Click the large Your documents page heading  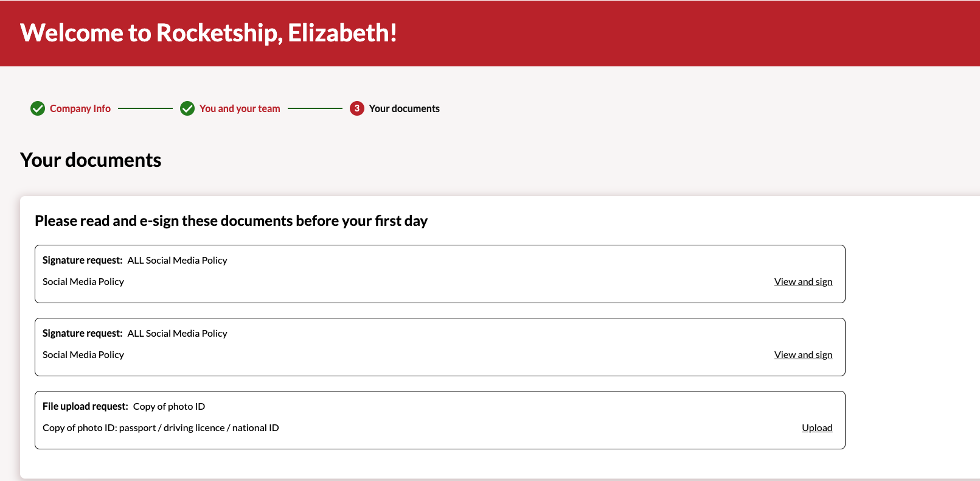click(x=91, y=160)
